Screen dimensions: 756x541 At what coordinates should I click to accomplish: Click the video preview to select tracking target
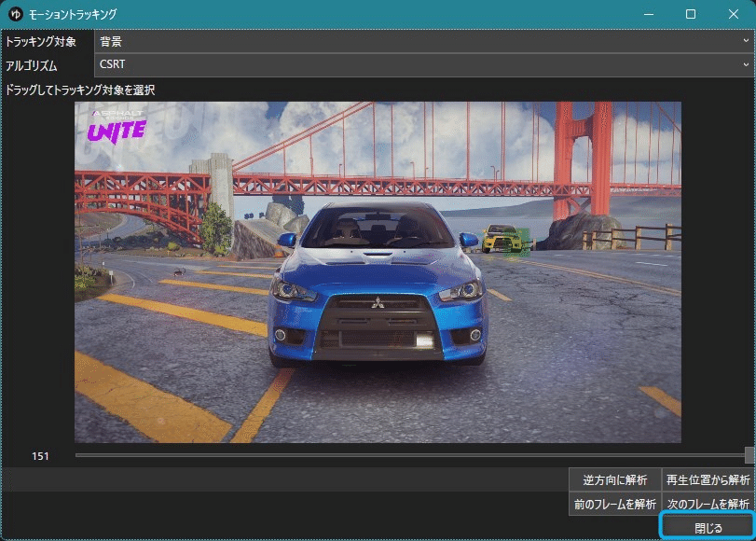[x=378, y=272]
